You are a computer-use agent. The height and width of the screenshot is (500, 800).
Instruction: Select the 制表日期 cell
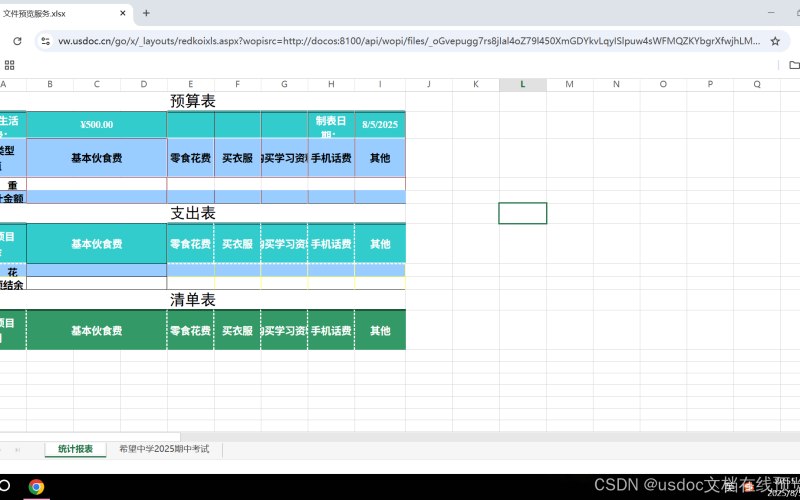coord(331,125)
